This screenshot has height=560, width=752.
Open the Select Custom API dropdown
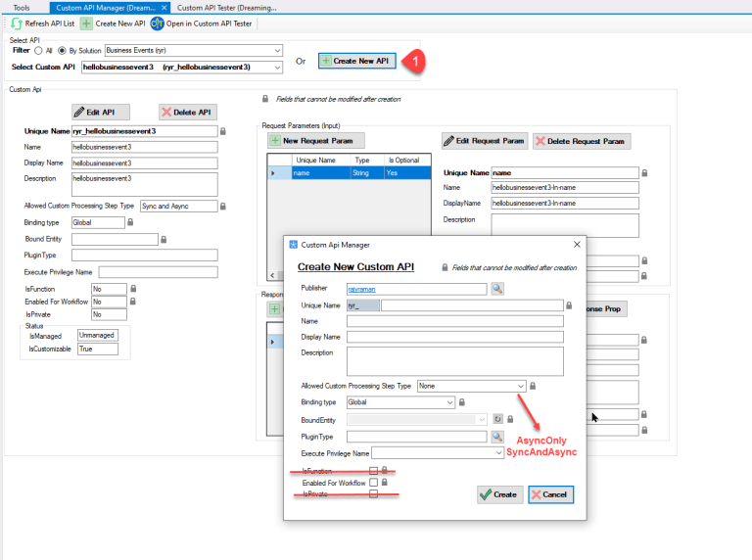[277, 68]
